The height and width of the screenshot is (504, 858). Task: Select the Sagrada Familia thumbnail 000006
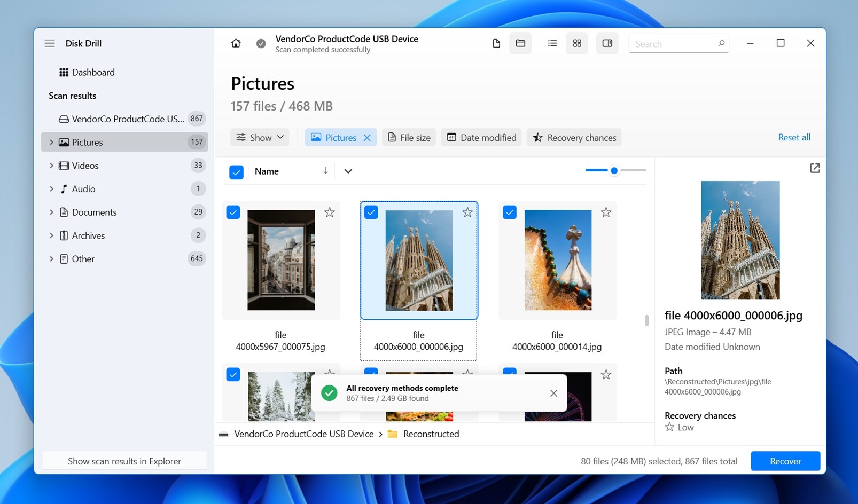point(419,260)
